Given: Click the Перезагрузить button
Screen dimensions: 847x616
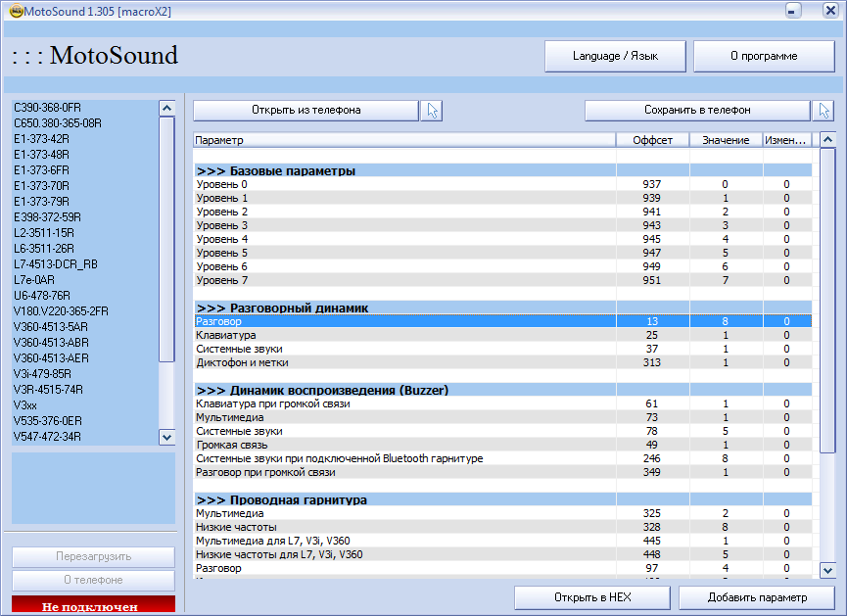Looking at the screenshot, I should click(x=93, y=556).
